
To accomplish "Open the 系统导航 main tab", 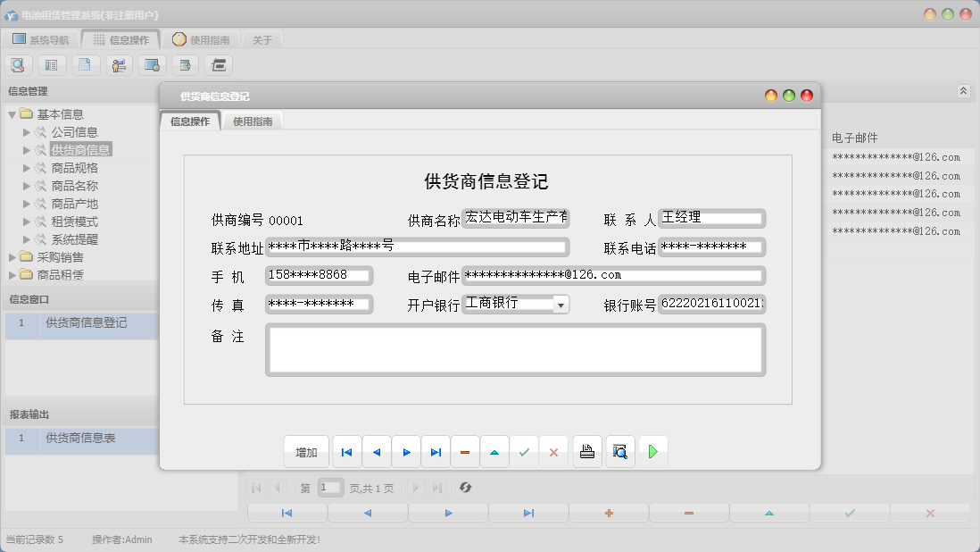I will click(41, 40).
